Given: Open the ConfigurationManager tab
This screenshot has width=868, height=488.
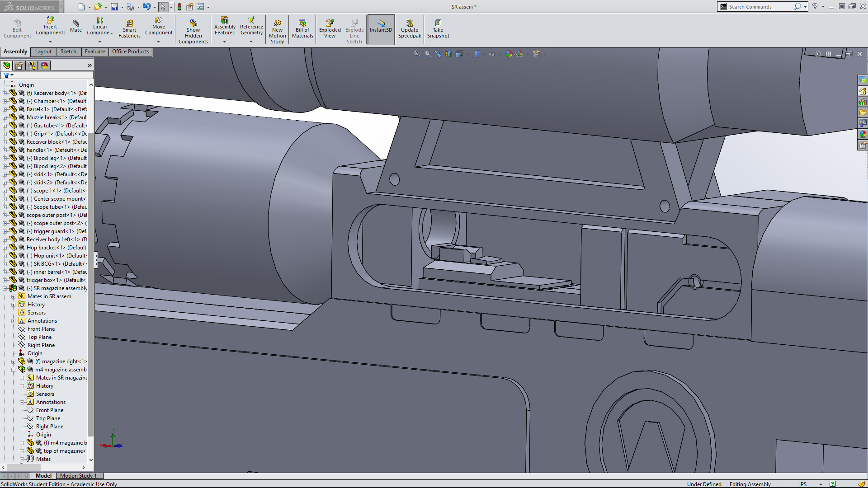Looking at the screenshot, I should click(32, 66).
